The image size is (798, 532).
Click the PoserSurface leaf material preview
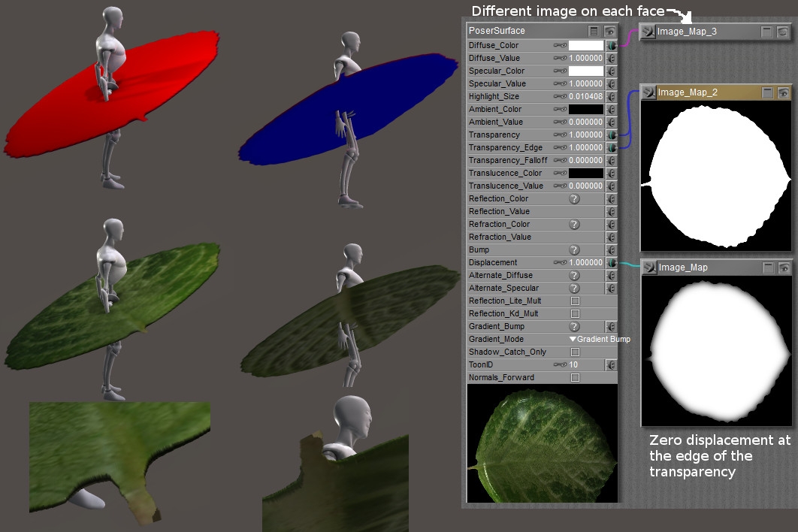click(x=542, y=443)
